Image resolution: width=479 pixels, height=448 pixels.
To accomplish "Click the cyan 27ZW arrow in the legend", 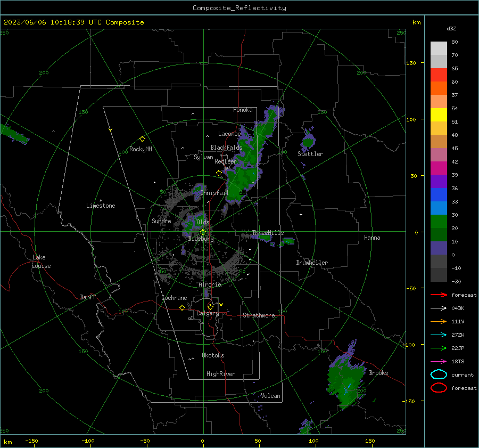I will click(x=439, y=335).
